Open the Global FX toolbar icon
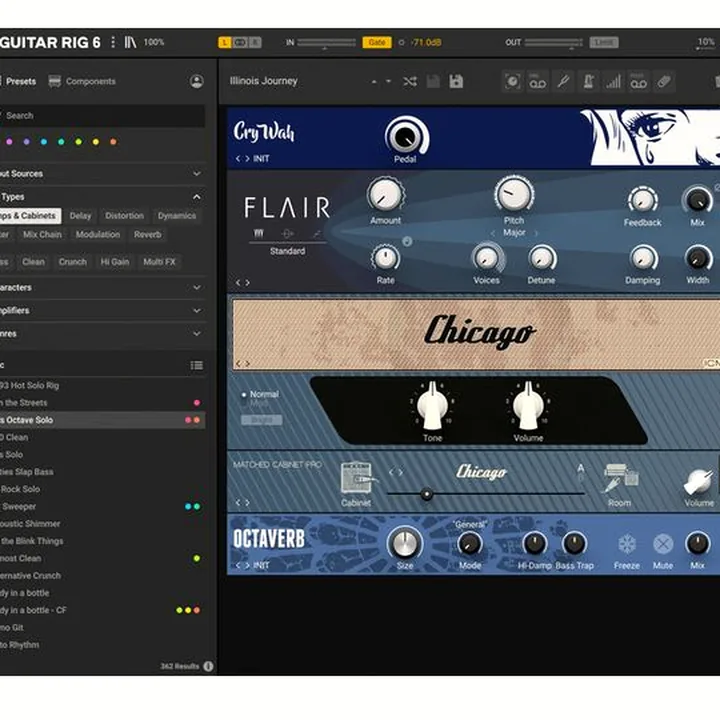The image size is (720, 720). click(512, 82)
